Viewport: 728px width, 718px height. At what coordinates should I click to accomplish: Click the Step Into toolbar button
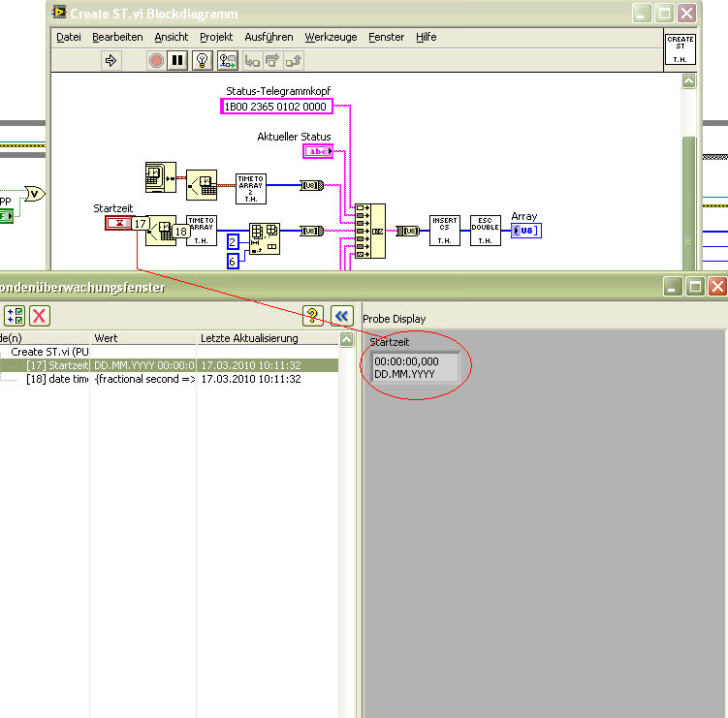click(252, 61)
